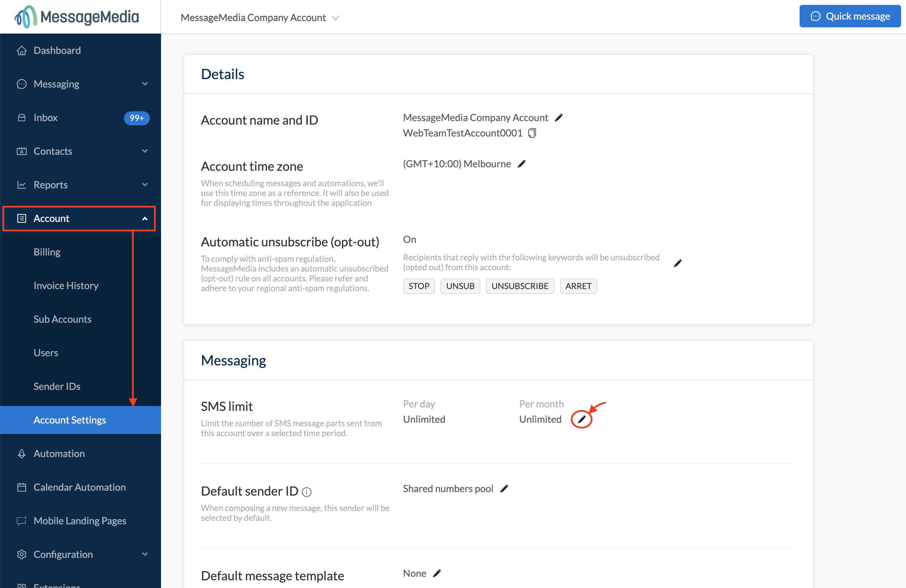Click the Quick message button
906x588 pixels.
tap(850, 16)
